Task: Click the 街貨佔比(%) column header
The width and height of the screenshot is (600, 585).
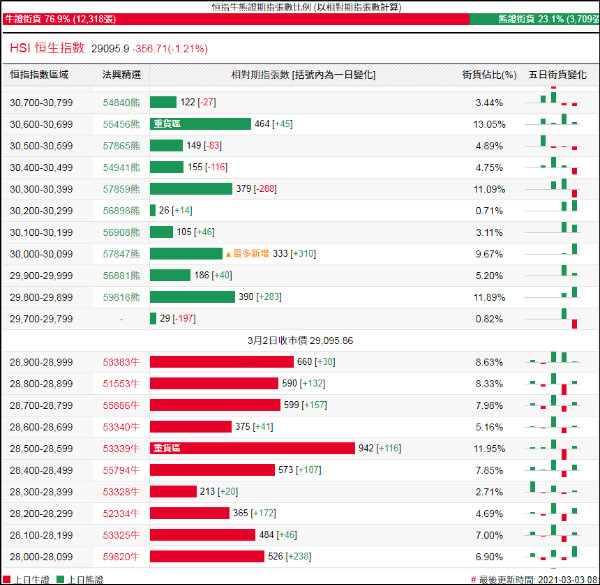Action: (489, 75)
